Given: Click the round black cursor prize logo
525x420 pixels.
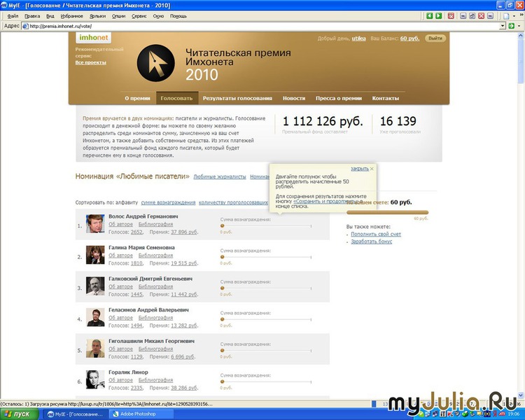Looking at the screenshot, I should pos(156,63).
